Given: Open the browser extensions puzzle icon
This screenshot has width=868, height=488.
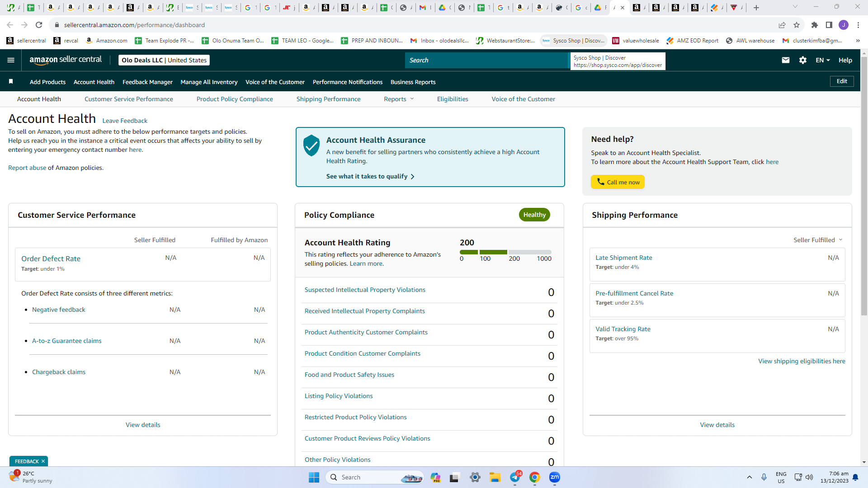Looking at the screenshot, I should pyautogui.click(x=815, y=25).
